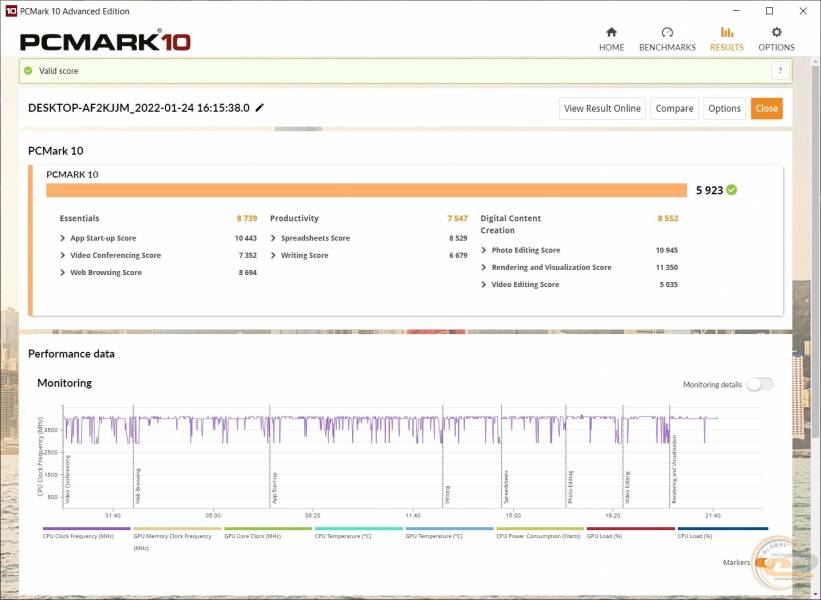This screenshot has height=600, width=821.
Task: Click the Essentials score 8 739
Action: click(247, 218)
